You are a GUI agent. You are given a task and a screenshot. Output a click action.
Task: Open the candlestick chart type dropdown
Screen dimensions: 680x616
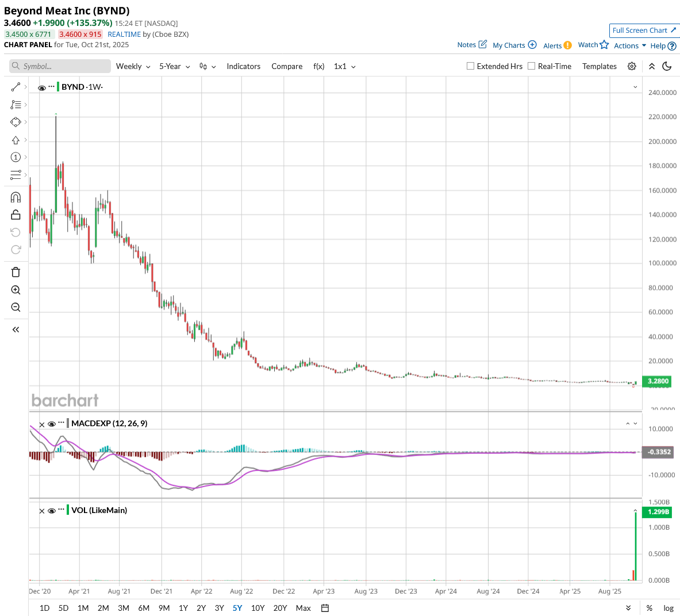coord(208,66)
